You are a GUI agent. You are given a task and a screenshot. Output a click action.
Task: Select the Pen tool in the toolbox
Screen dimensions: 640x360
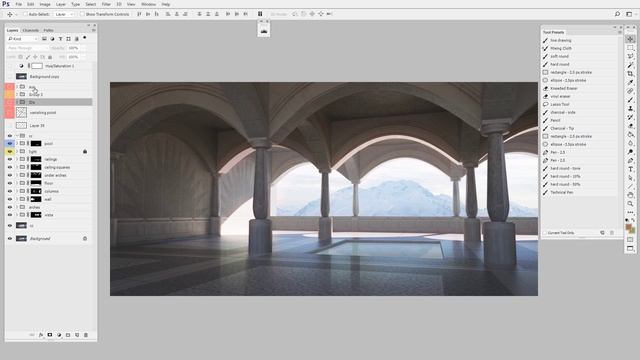coord(630,160)
